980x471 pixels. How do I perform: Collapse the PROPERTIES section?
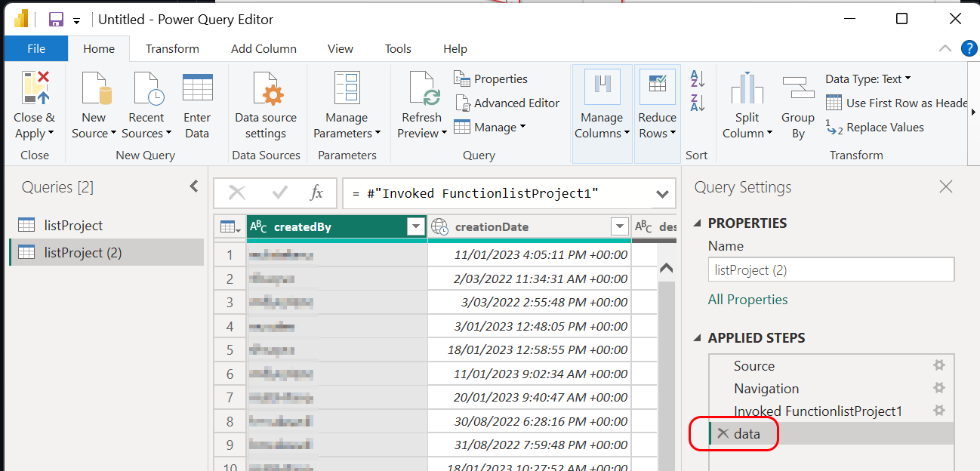697,223
